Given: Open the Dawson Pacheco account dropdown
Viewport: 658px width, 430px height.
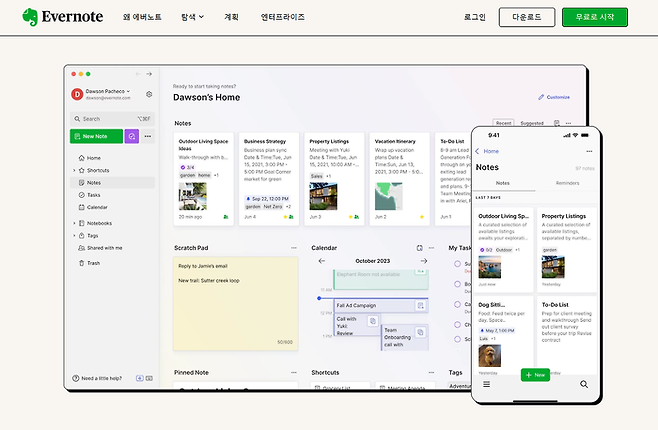Looking at the screenshot, I should (107, 91).
